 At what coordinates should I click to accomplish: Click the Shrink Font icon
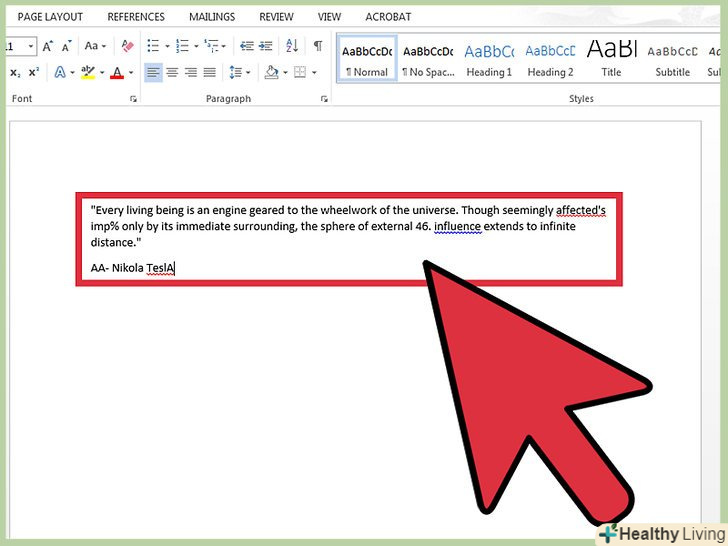click(66, 46)
